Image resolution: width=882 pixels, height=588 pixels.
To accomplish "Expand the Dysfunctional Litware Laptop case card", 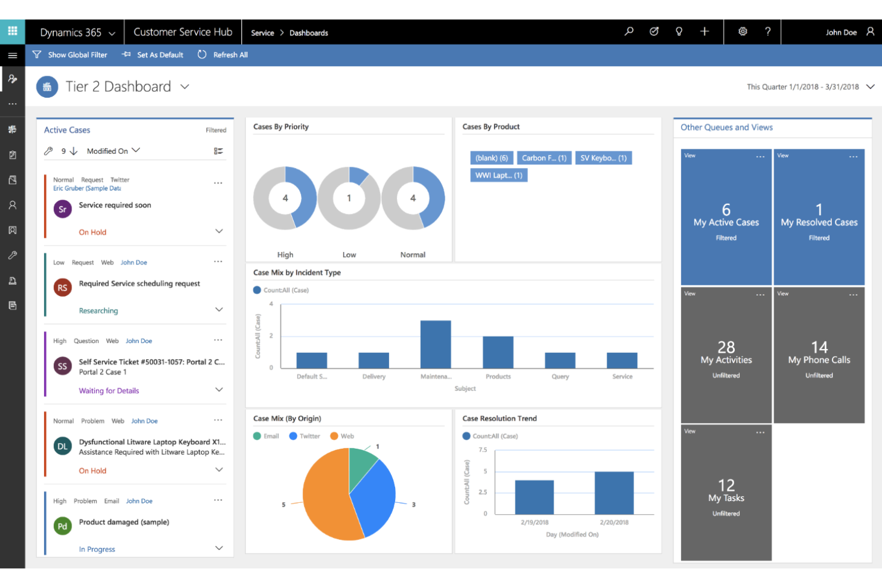I will tap(219, 469).
